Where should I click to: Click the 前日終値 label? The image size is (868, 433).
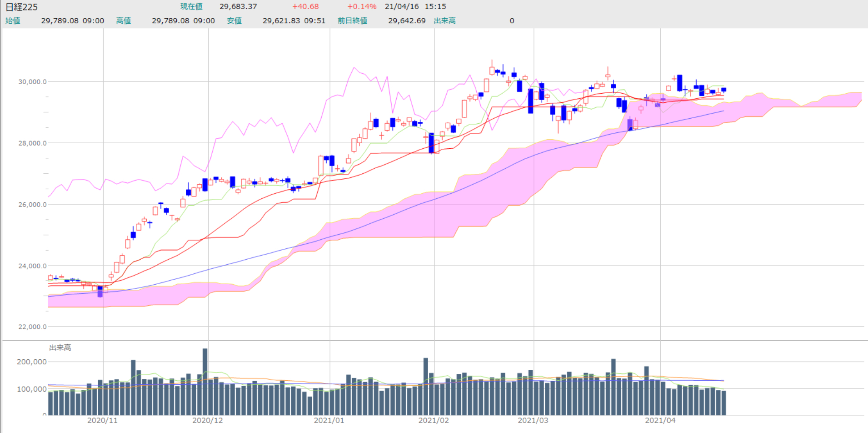(x=352, y=20)
